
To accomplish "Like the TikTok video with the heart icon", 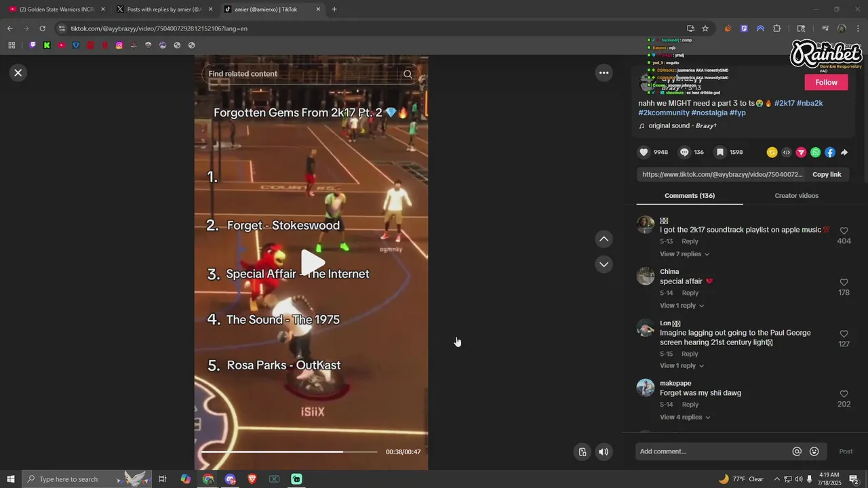I will [644, 152].
